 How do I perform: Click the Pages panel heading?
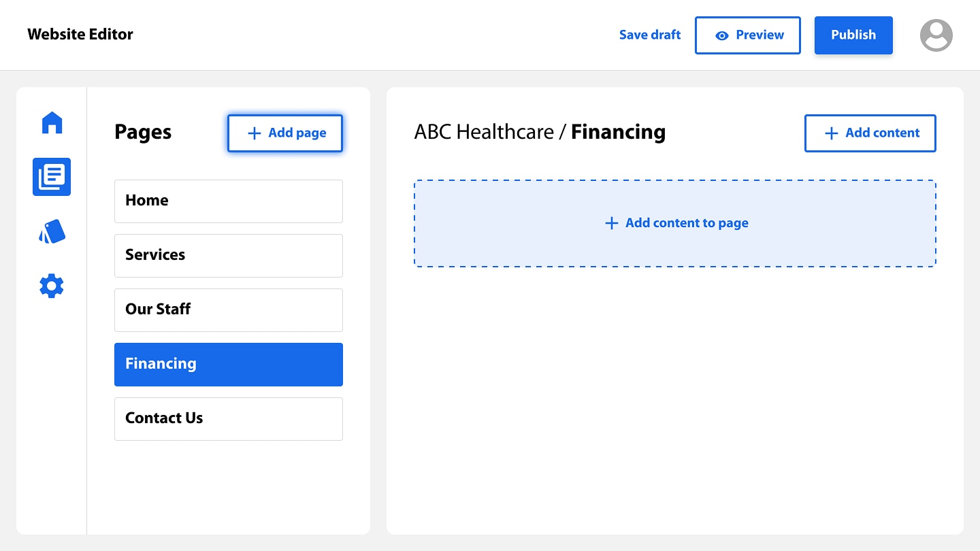[x=143, y=132]
